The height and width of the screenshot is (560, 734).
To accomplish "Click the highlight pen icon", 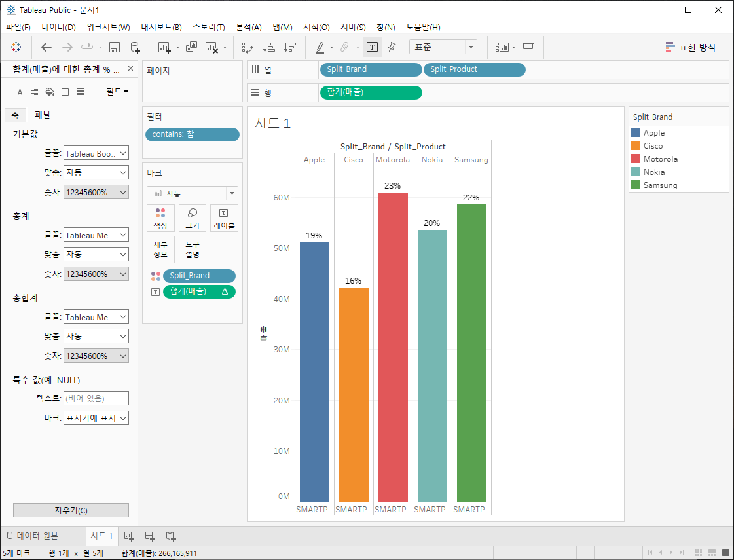I will tap(320, 47).
